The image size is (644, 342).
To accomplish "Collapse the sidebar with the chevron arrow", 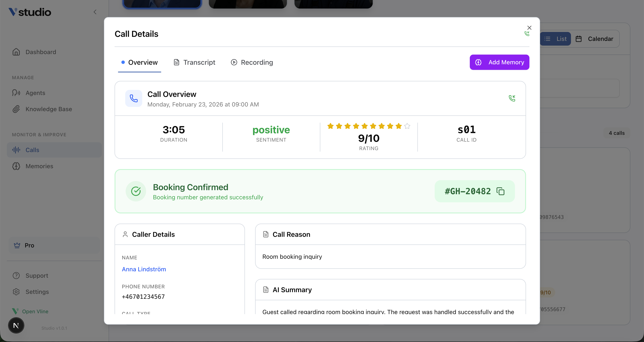I will pyautogui.click(x=95, y=12).
